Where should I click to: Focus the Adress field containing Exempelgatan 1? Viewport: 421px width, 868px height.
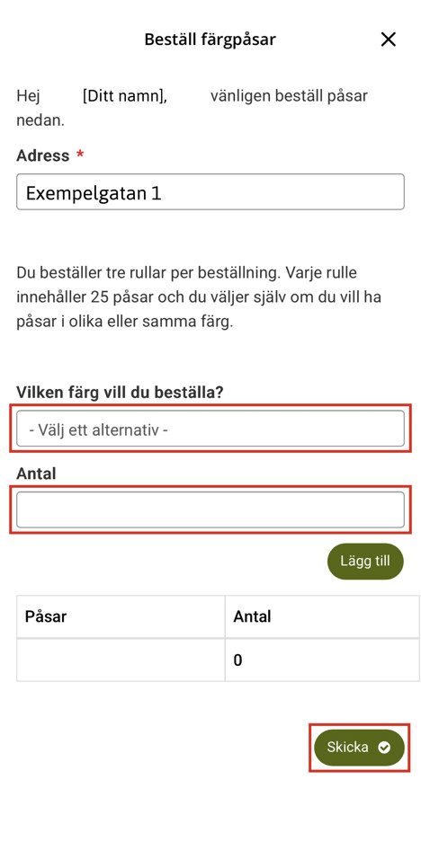point(210,192)
